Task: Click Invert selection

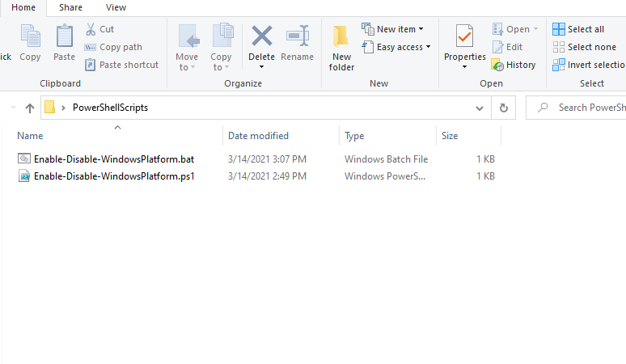Action: click(x=589, y=65)
